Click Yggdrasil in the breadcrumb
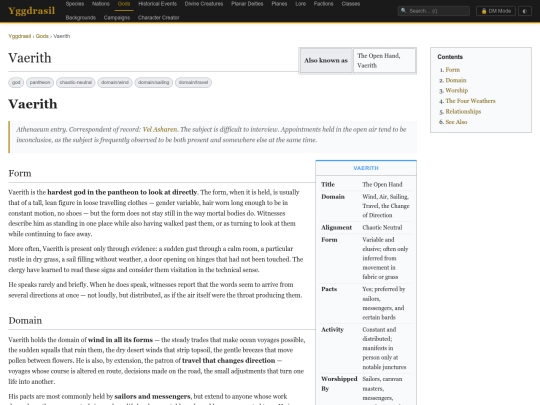 click(20, 36)
